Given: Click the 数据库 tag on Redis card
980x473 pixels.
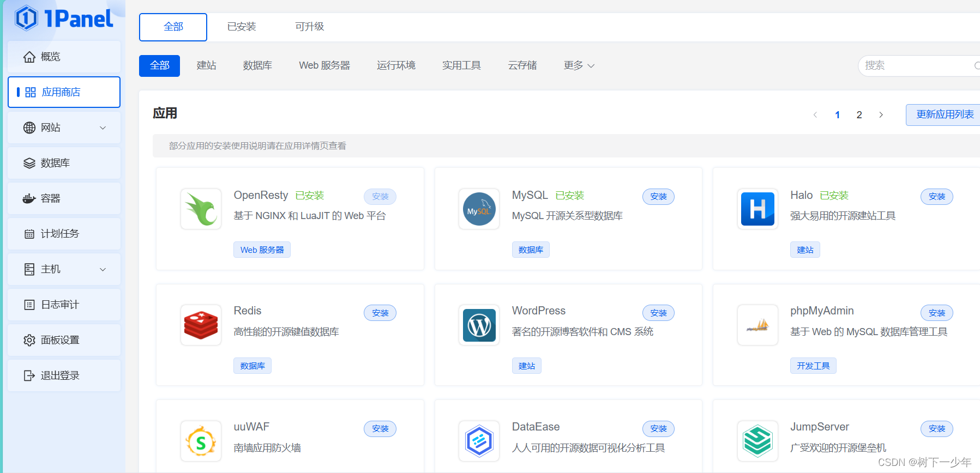Looking at the screenshot, I should click(x=252, y=366).
